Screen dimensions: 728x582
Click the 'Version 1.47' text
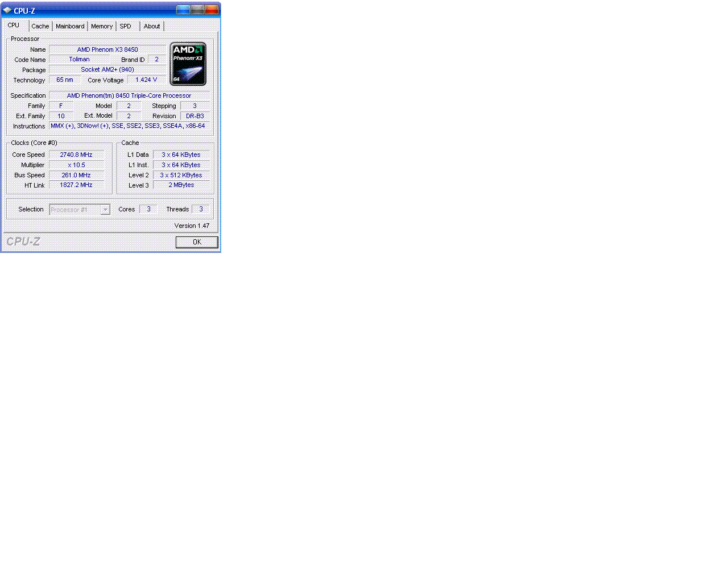click(192, 226)
